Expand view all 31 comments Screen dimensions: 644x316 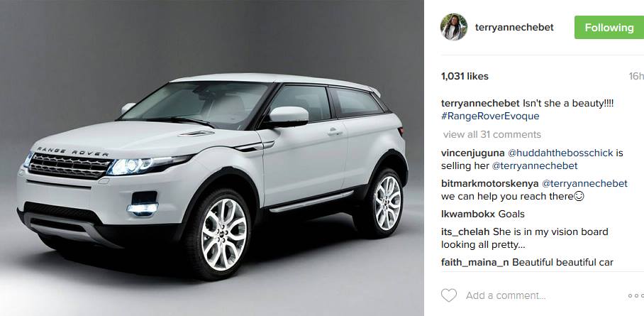coord(492,134)
